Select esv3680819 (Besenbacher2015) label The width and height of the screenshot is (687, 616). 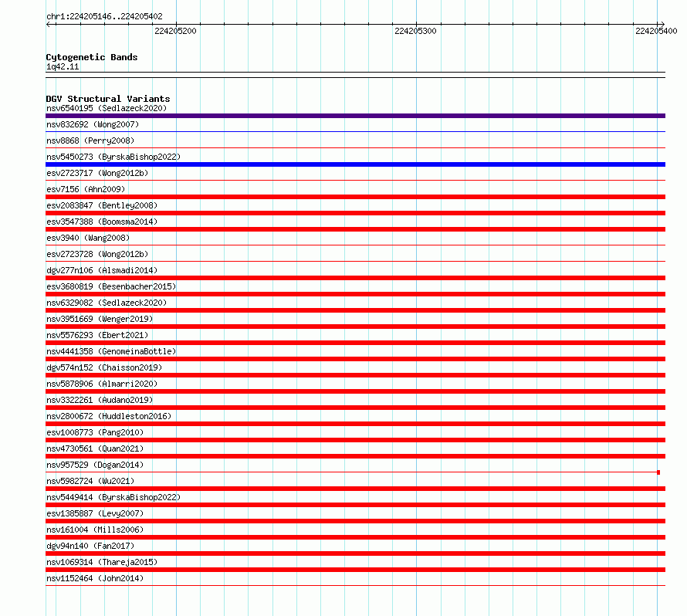click(111, 286)
